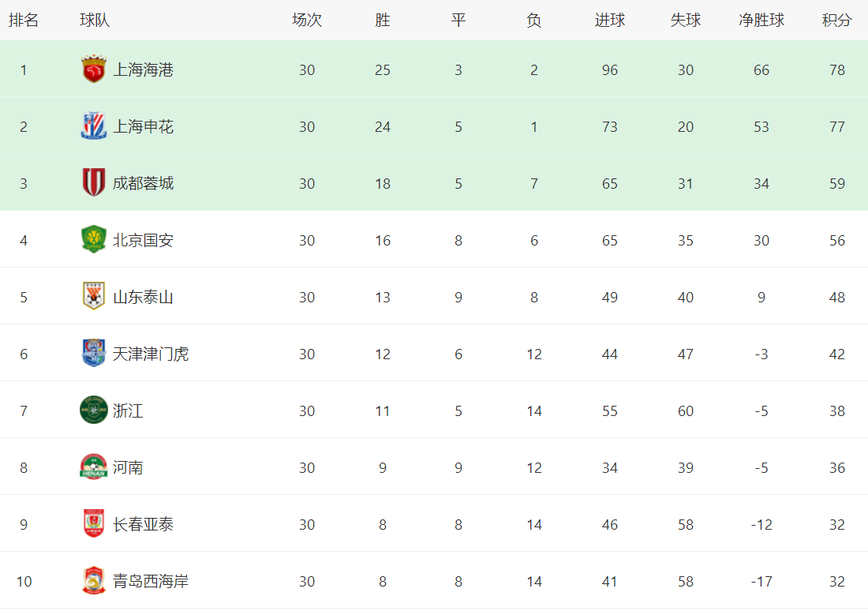Click the Zhejiang (浙江) round green badge
868x611 pixels.
[x=94, y=410]
